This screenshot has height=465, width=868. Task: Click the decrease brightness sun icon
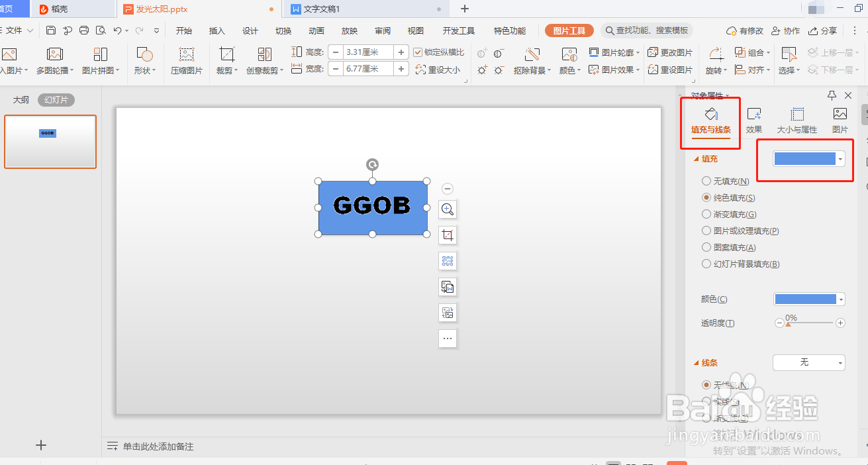click(x=499, y=70)
